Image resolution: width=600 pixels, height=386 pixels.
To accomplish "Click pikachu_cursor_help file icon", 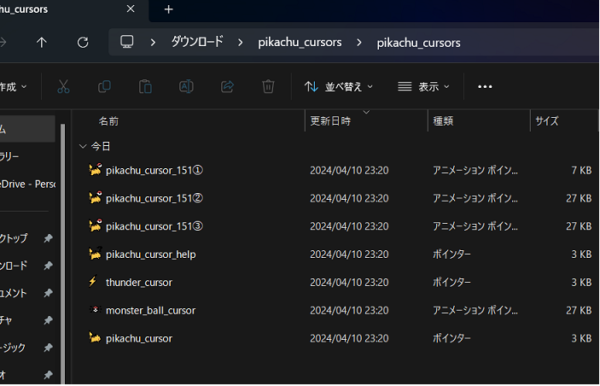I will pyautogui.click(x=95, y=254).
